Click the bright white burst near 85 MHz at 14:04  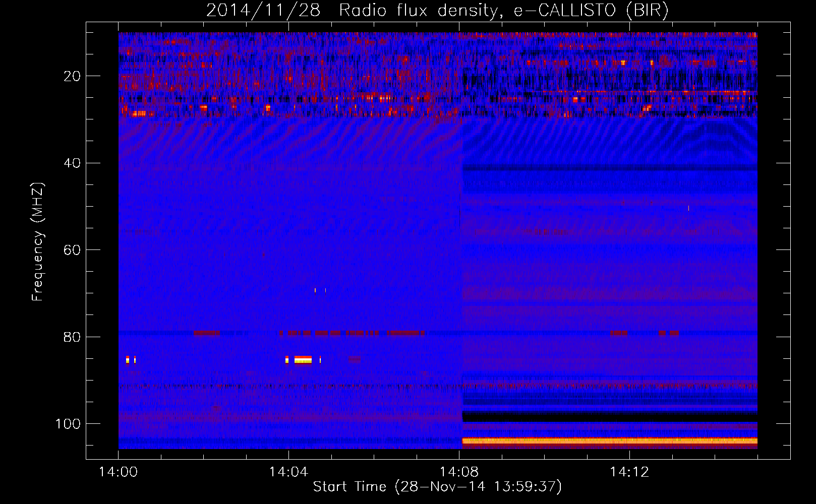[303, 359]
